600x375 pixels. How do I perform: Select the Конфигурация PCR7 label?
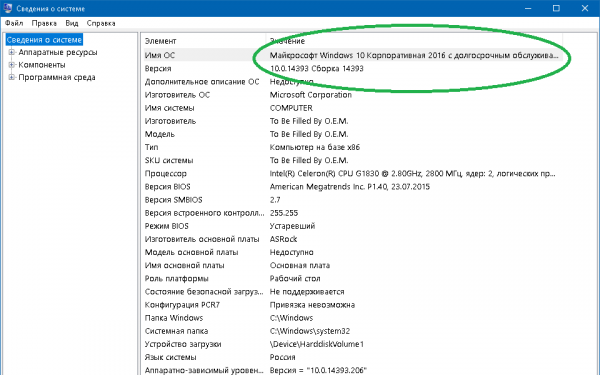[182, 305]
